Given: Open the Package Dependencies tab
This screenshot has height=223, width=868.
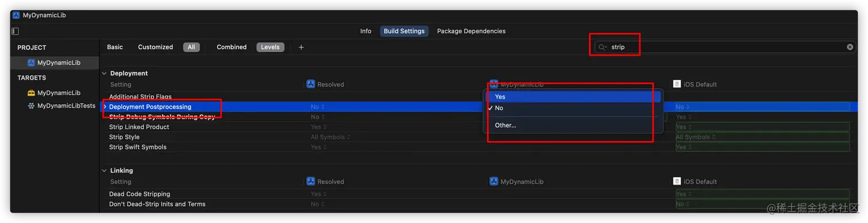Looking at the screenshot, I should pos(471,31).
